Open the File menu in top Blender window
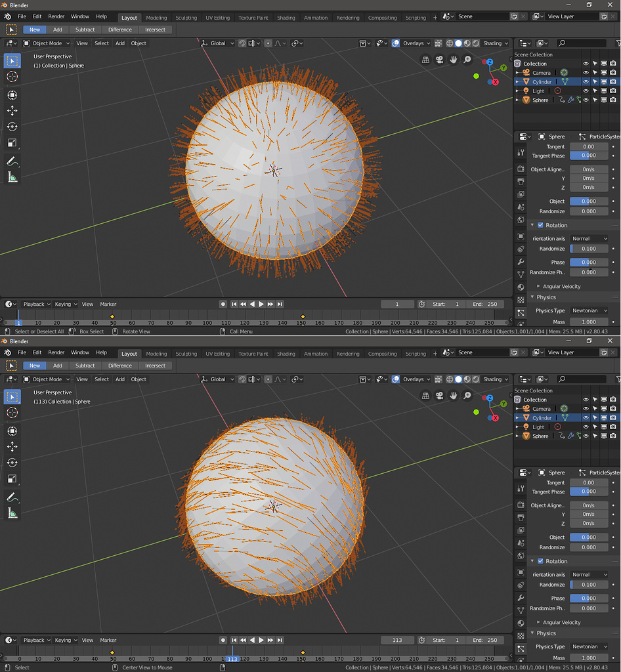 [x=22, y=16]
